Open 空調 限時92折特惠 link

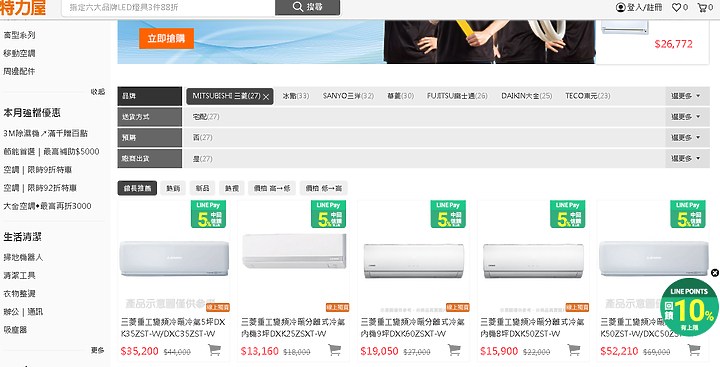[x=40, y=188]
